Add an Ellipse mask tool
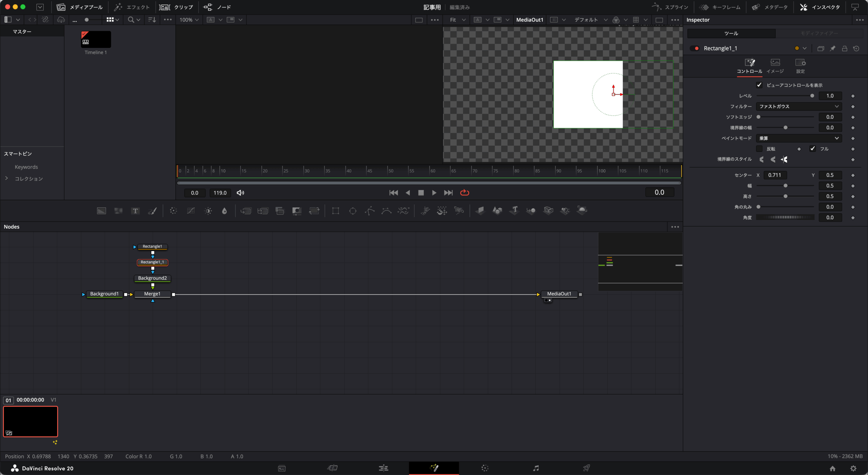 point(353,211)
